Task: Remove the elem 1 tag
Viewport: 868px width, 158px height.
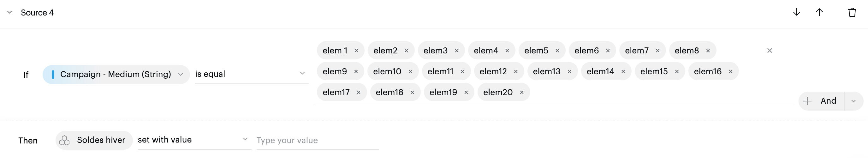Action: point(356,51)
